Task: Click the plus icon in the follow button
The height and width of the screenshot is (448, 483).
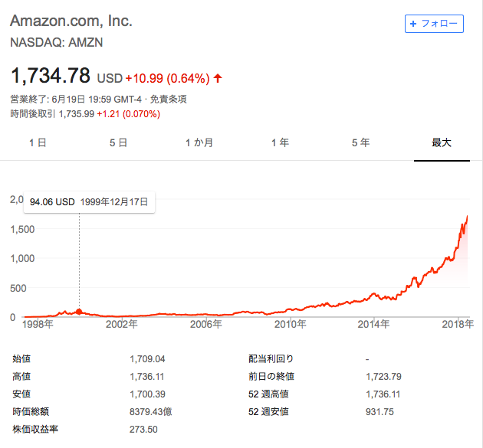Action: click(413, 24)
